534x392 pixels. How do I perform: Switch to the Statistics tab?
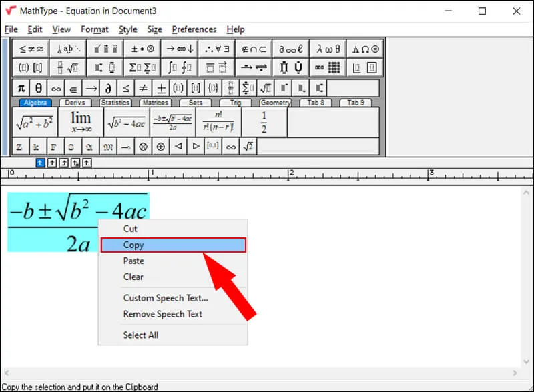(115, 103)
